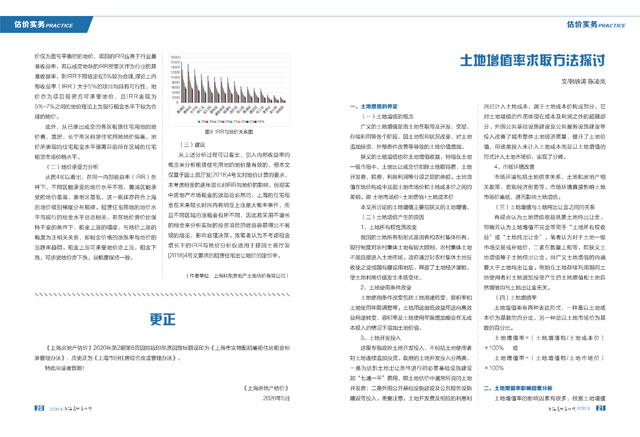Click the chart legend row under the bars
This screenshot has width=640, height=437.
tap(231, 122)
